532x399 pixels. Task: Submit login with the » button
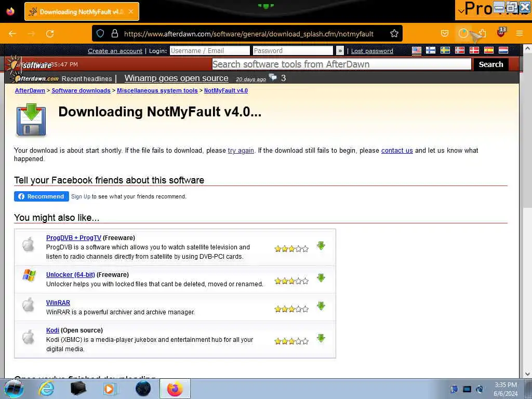point(340,51)
